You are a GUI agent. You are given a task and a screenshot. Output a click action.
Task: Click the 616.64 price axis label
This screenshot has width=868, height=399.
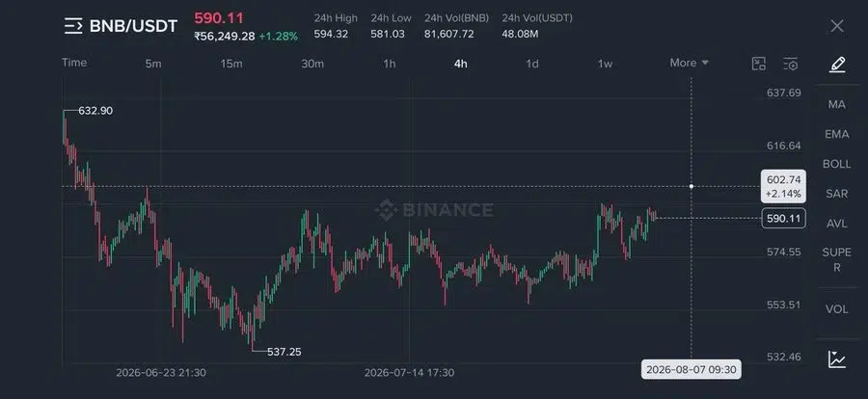783,146
